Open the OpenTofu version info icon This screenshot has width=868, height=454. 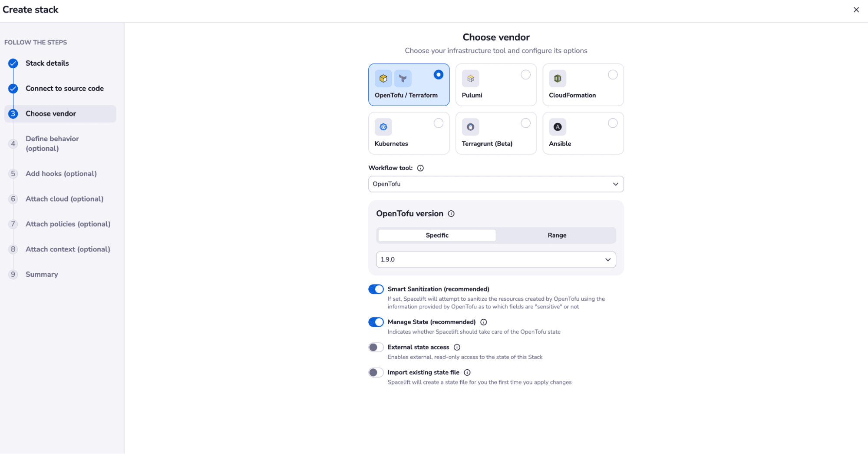pyautogui.click(x=451, y=214)
